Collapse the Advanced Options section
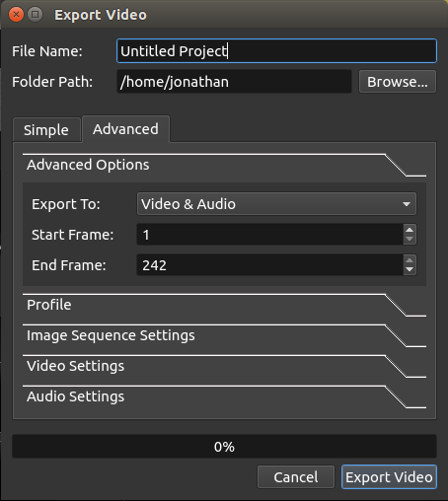 (x=224, y=165)
